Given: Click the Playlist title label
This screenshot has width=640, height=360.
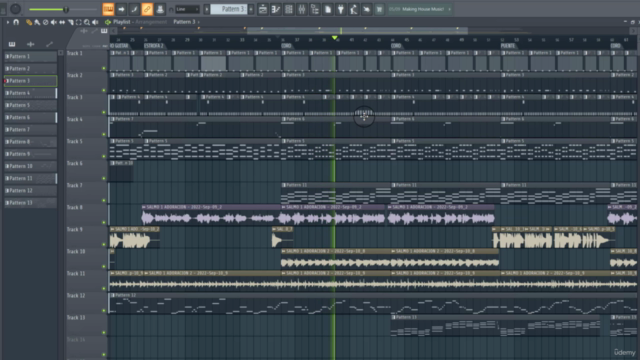Looking at the screenshot, I should [x=122, y=22].
